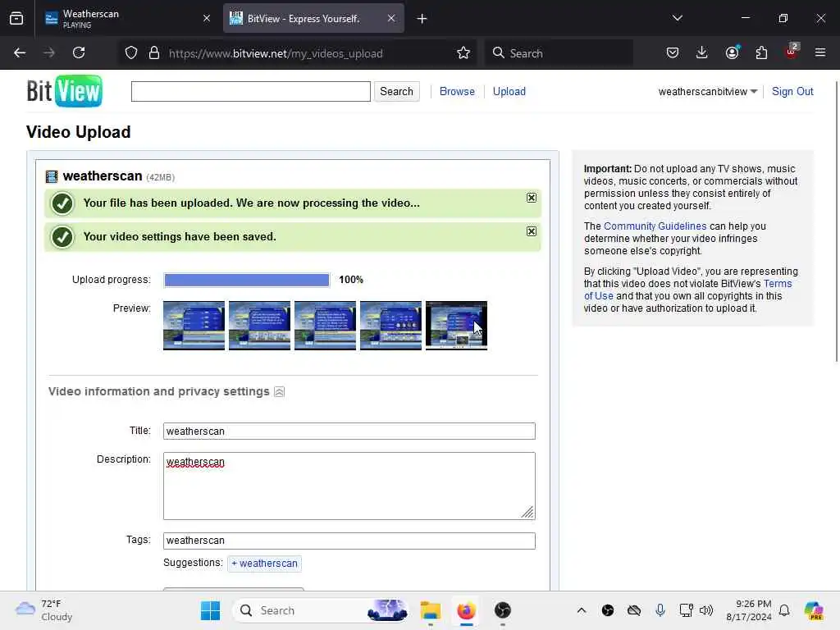Click the BitView Search button

[x=396, y=92]
